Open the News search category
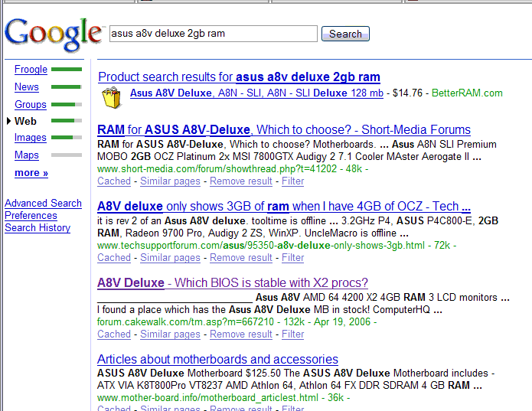The height and width of the screenshot is (411, 532). coord(27,86)
